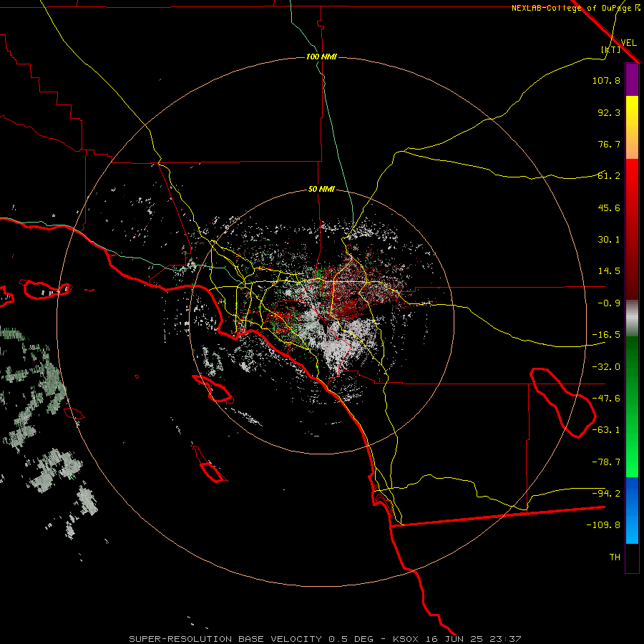The height and width of the screenshot is (644, 644).
Task: Click the -16.5 velocity scale value
Action: pyautogui.click(x=606, y=335)
